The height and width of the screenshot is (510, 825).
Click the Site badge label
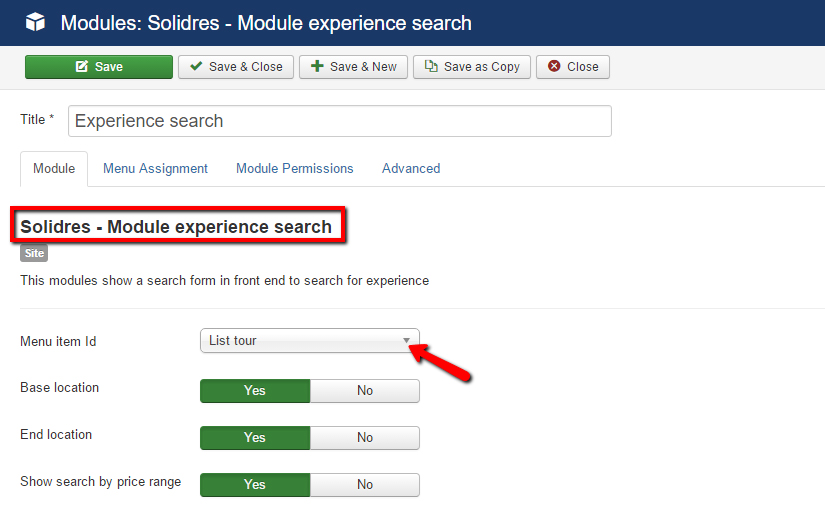click(34, 253)
